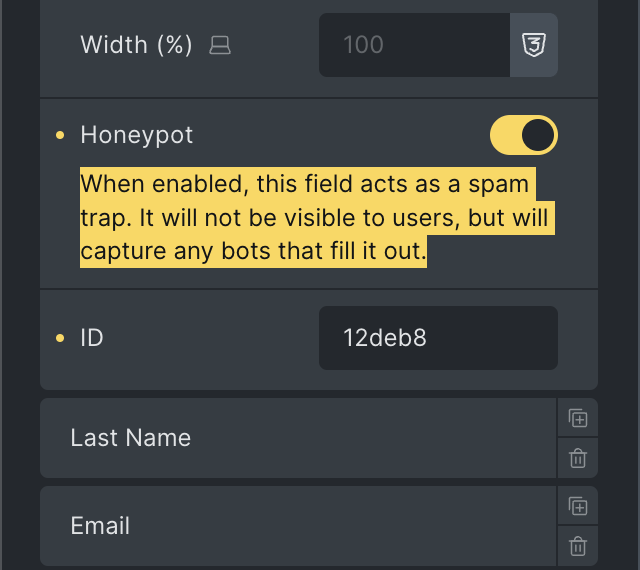640x570 pixels.
Task: Click the yellow dot beside ID
Action: [x=60, y=338]
